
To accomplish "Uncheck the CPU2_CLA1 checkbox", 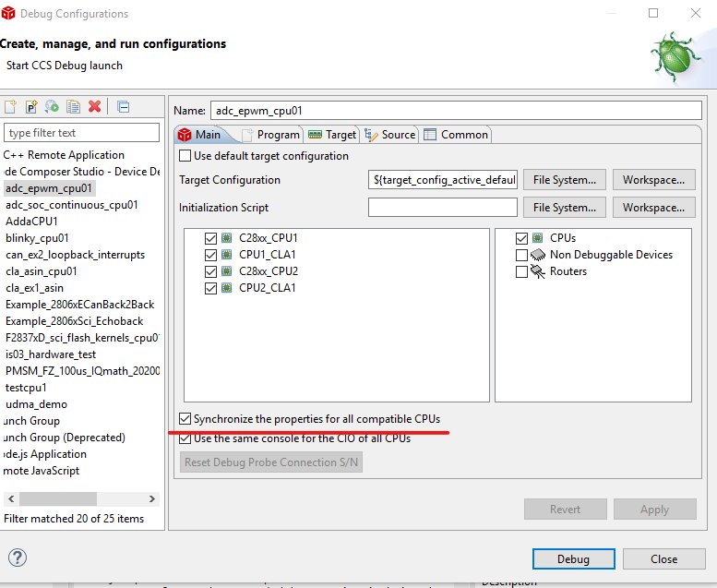I will pyautogui.click(x=210, y=288).
